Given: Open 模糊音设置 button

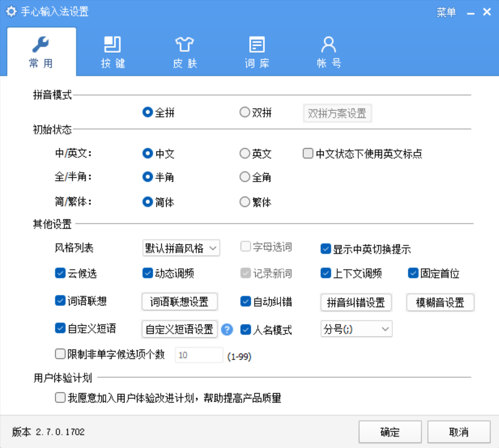Looking at the screenshot, I should point(440,302).
